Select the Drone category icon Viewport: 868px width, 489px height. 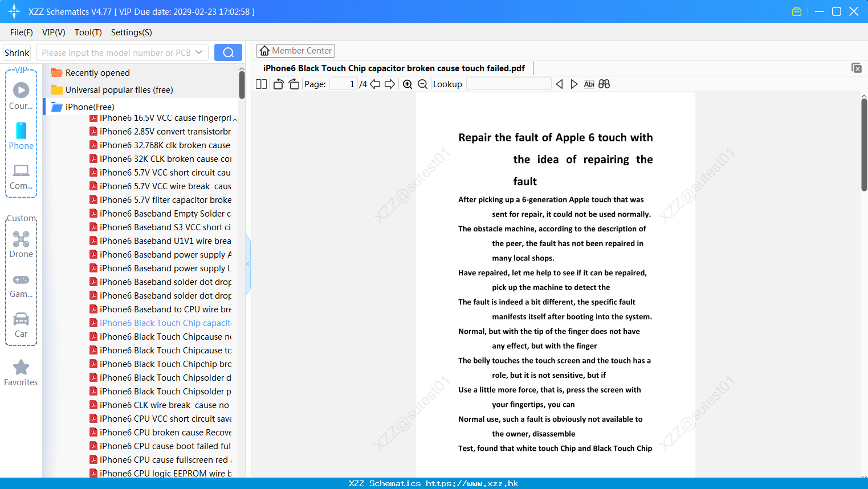pos(21,244)
